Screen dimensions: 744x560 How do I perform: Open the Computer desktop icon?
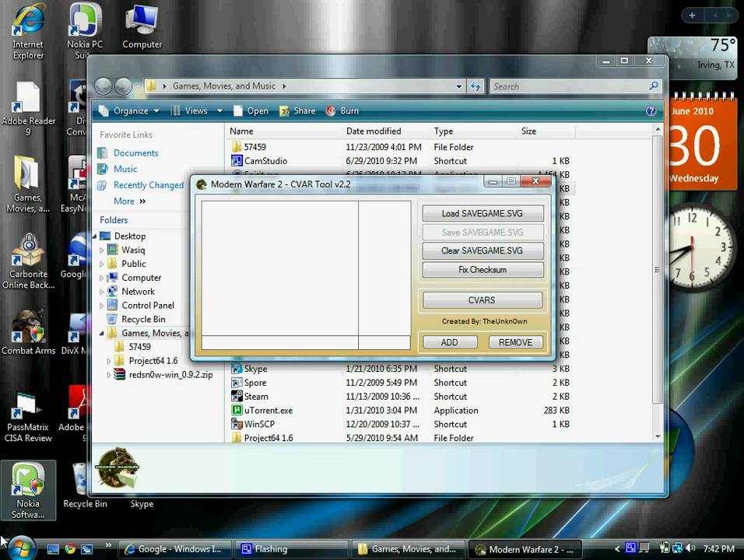pos(142,26)
